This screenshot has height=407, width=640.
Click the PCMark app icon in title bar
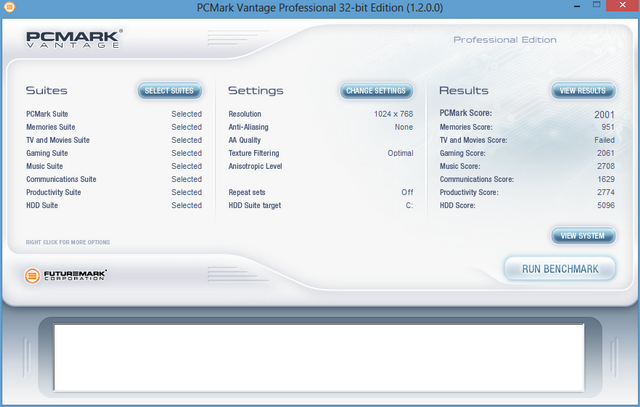pos(9,7)
